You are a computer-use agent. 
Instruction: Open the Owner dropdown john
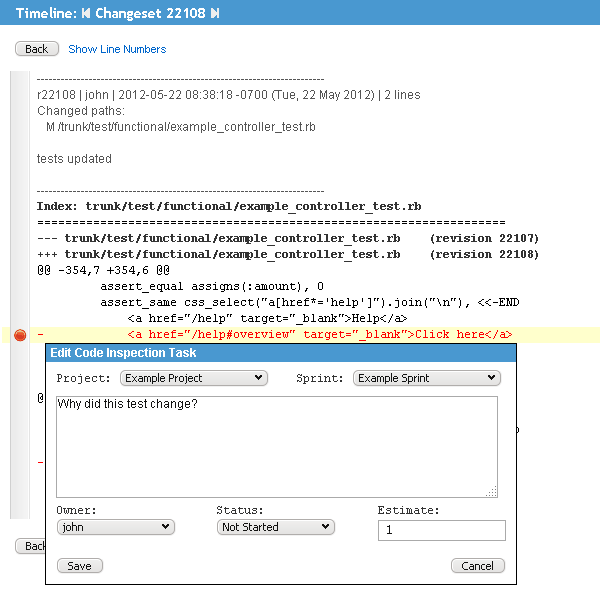click(116, 527)
